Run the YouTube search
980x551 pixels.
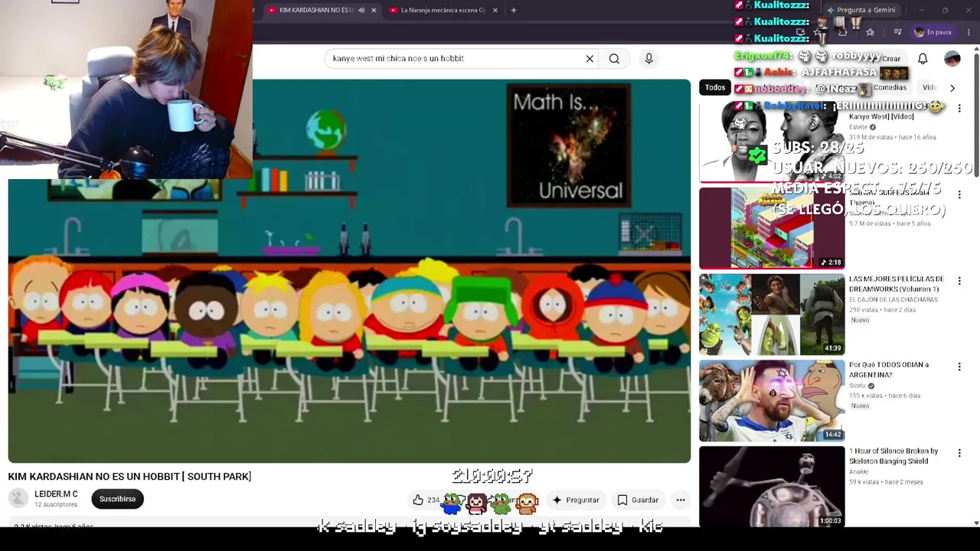point(614,58)
